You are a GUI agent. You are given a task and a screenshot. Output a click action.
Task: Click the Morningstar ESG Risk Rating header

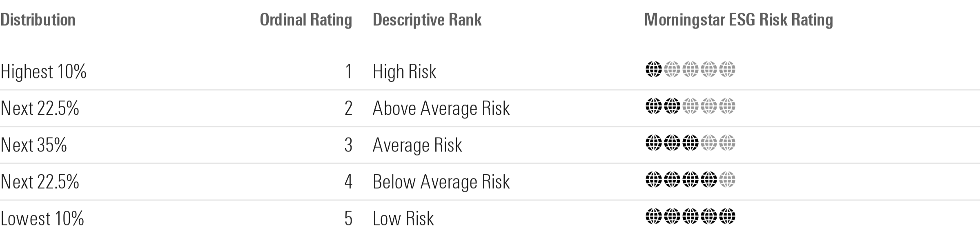739,20
